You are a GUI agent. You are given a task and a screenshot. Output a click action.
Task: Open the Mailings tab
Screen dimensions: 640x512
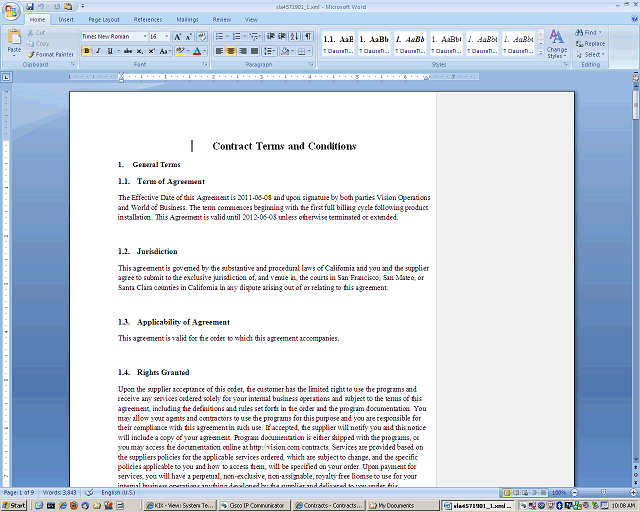click(187, 20)
